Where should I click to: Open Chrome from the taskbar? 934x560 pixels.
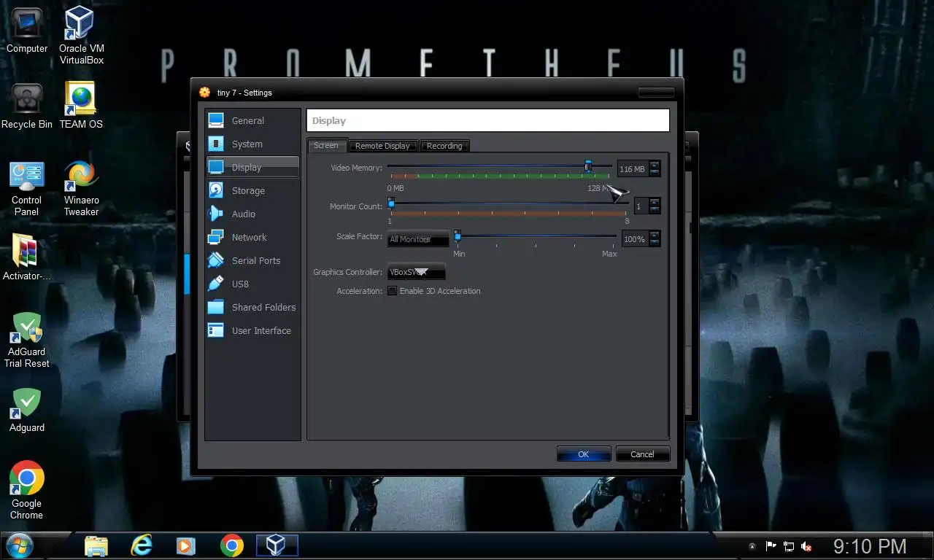click(231, 545)
